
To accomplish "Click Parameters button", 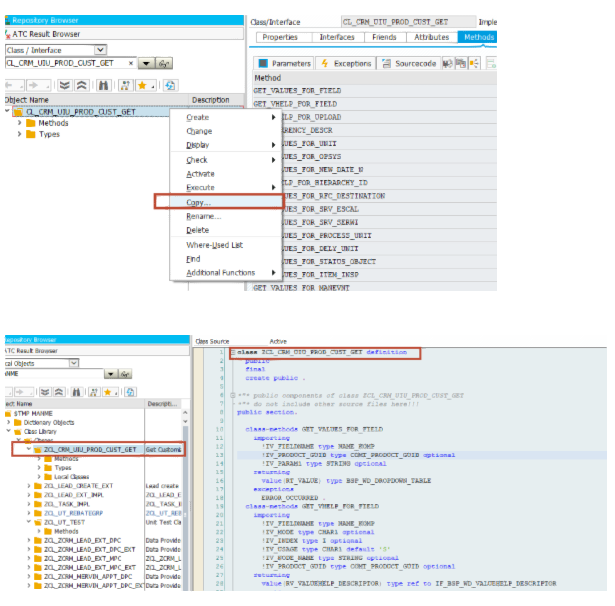I will pyautogui.click(x=284, y=63).
